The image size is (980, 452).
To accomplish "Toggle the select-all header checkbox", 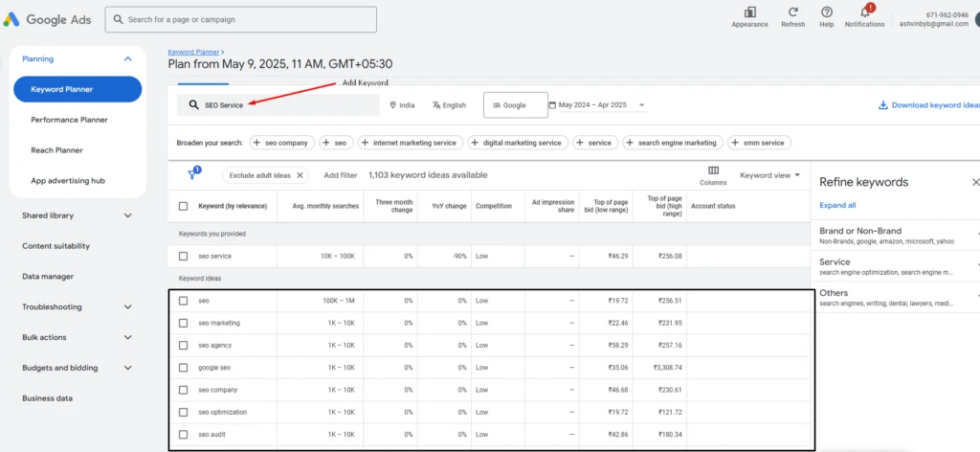I will click(x=183, y=206).
